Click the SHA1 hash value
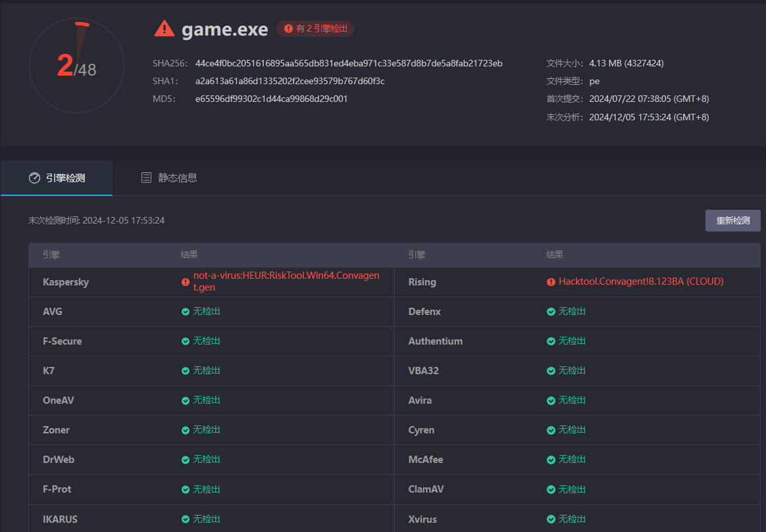The height and width of the screenshot is (532, 766). [x=290, y=81]
